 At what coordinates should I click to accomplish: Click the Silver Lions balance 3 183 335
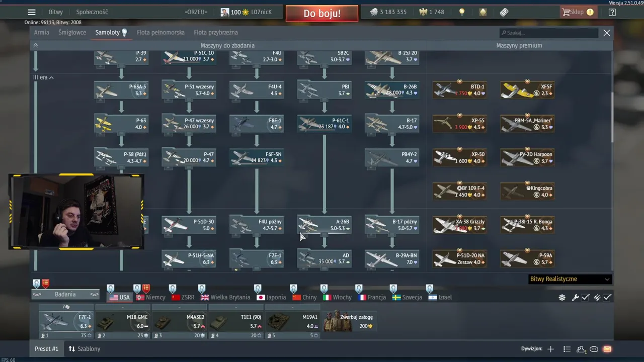[388, 12]
